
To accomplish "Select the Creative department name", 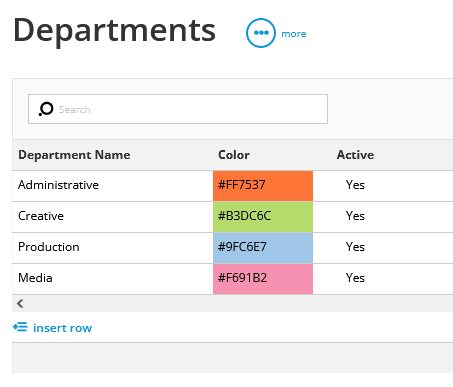I will (41, 216).
